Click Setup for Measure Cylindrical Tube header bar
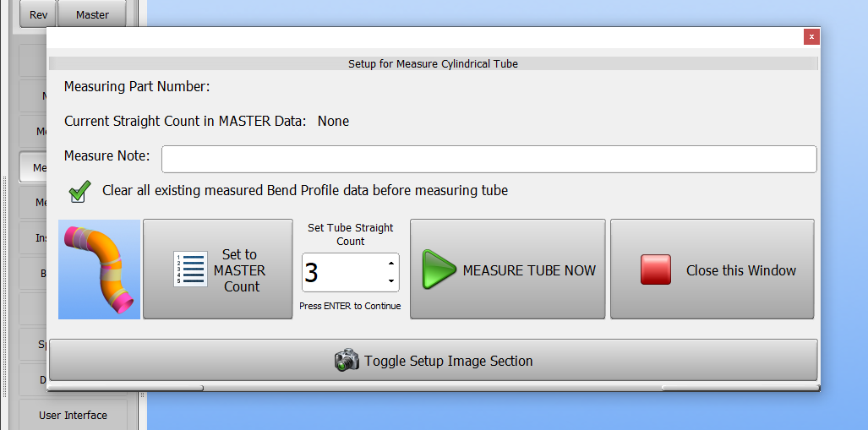 click(434, 63)
